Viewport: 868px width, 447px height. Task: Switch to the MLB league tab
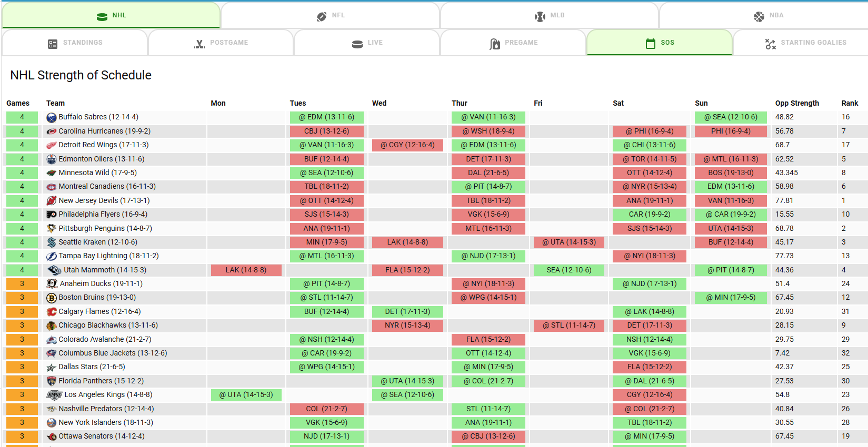(549, 15)
